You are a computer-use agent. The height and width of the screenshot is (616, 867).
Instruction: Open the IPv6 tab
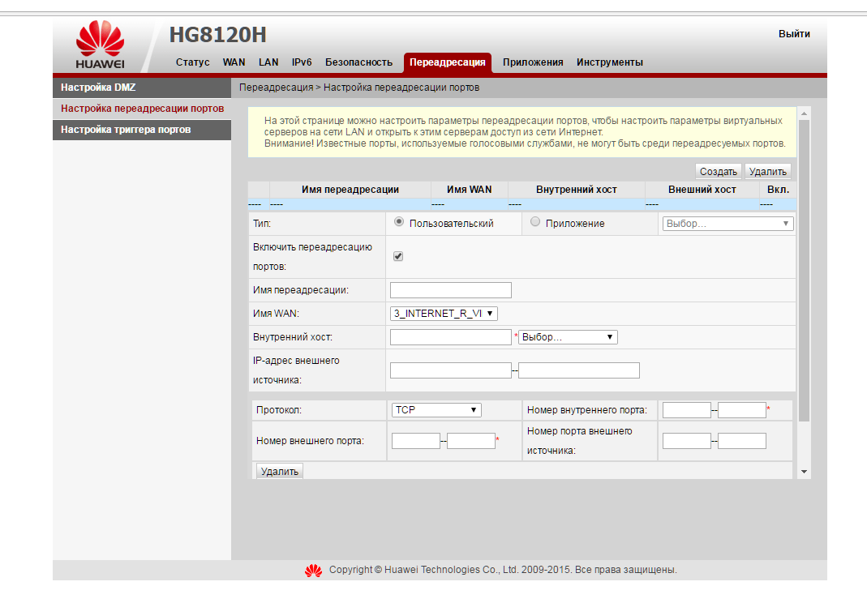(302, 62)
